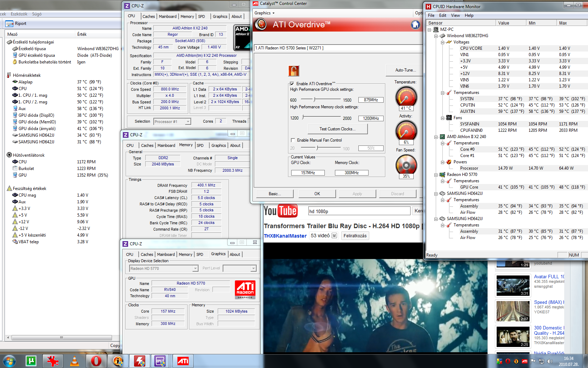This screenshot has height=368, width=588.
Task: Switch to Mainboard tab in top CPU-Z window
Action: [168, 16]
